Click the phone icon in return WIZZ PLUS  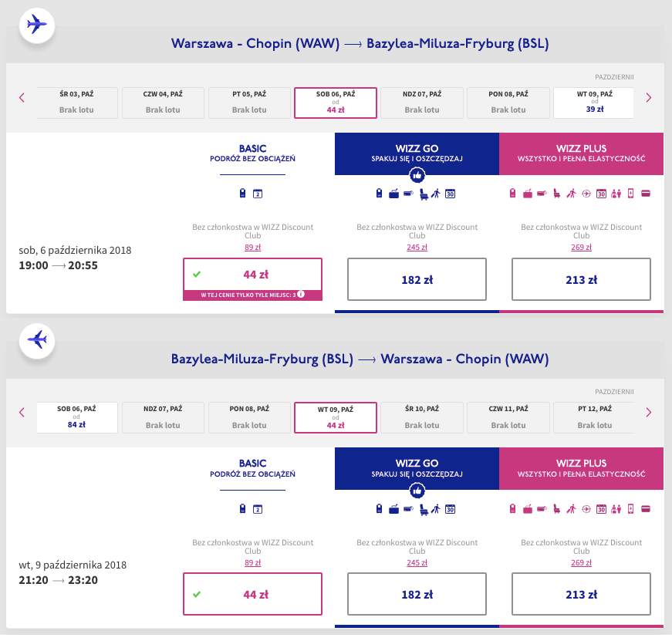[631, 508]
